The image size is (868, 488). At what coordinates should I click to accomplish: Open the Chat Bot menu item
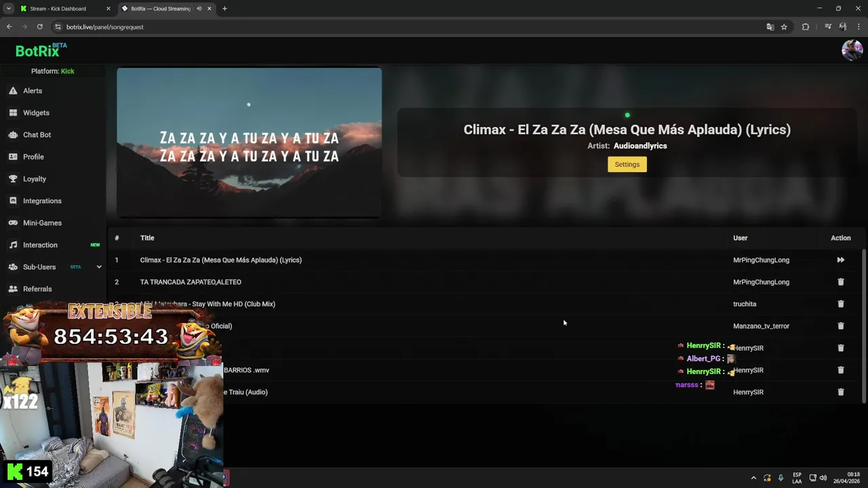coord(37,135)
